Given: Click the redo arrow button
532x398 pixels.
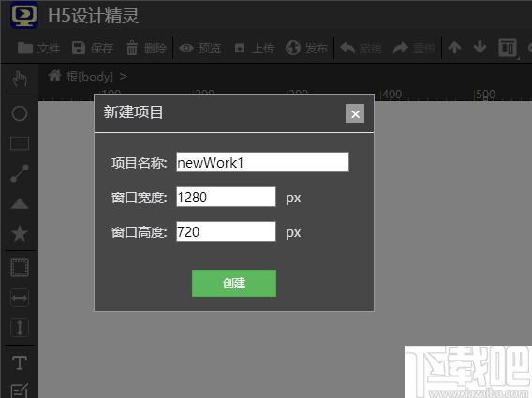Looking at the screenshot, I should pyautogui.click(x=414, y=48).
